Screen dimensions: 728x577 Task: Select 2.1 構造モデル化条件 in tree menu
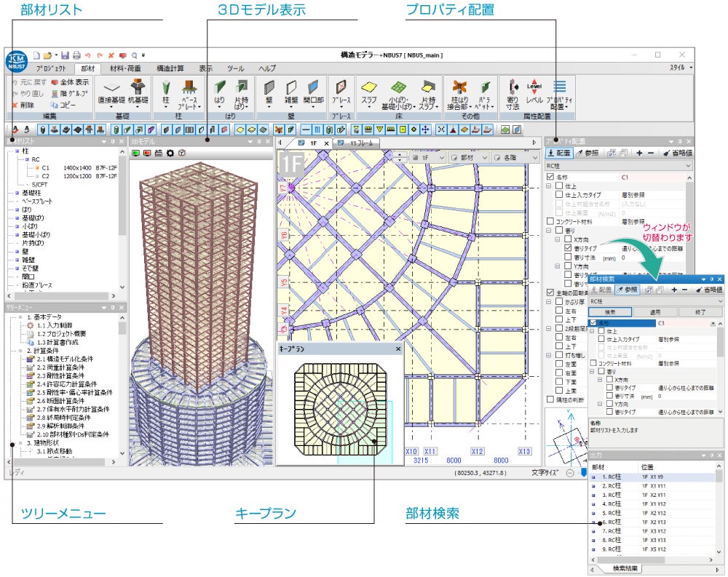(x=66, y=359)
